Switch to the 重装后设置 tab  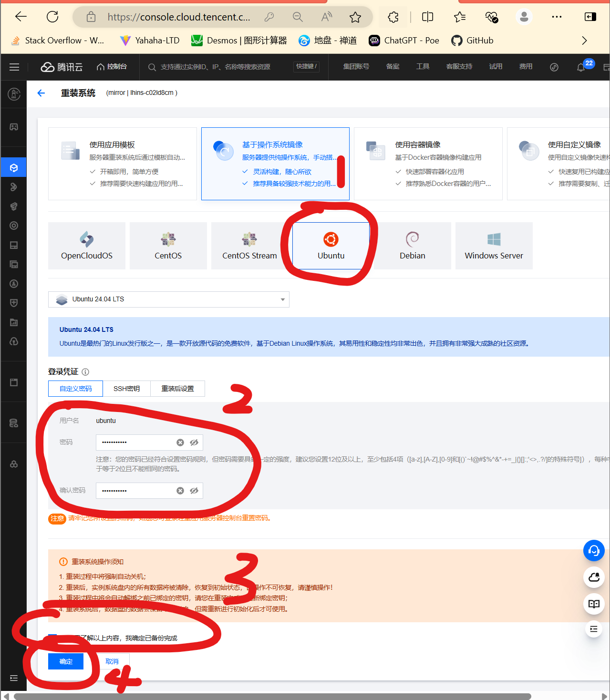click(178, 389)
